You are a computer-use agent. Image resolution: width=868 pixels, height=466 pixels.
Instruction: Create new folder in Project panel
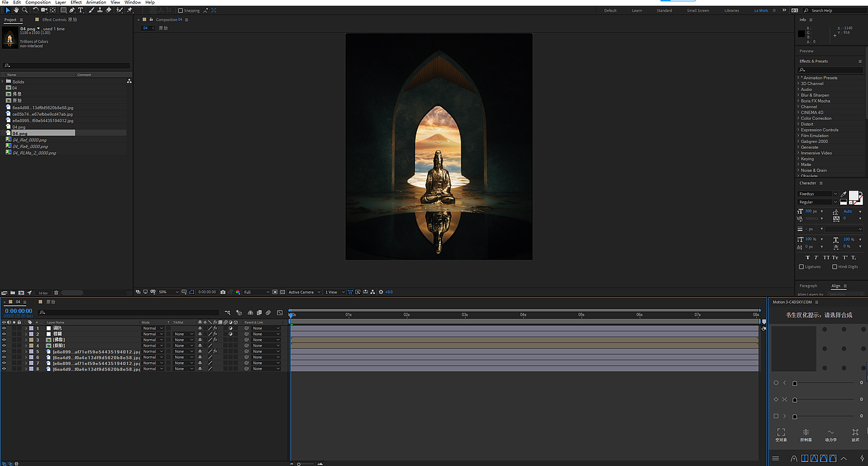12,292
